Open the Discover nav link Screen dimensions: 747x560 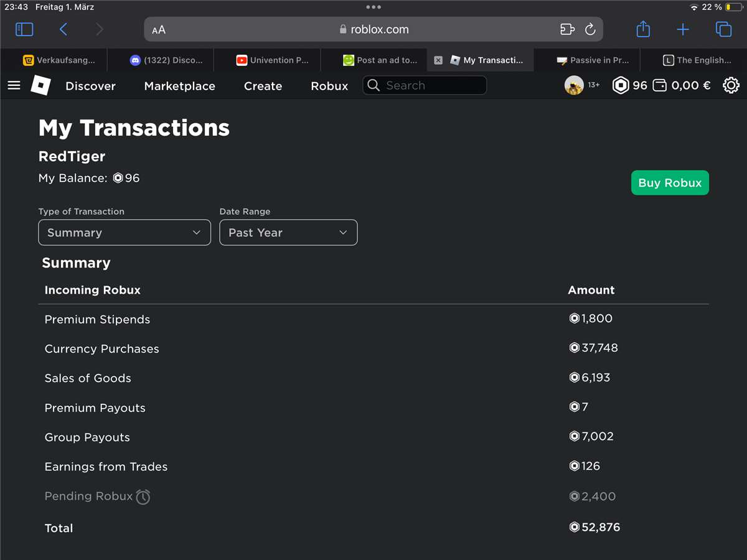91,86
